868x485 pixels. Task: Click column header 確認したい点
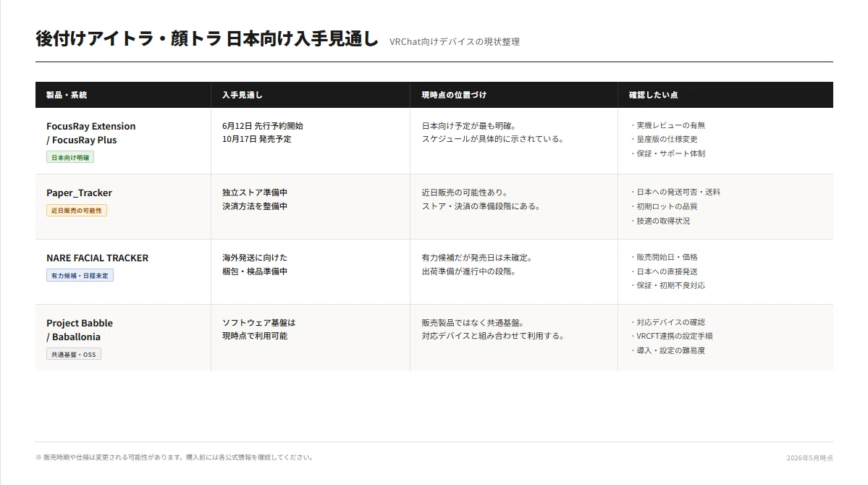tap(653, 95)
